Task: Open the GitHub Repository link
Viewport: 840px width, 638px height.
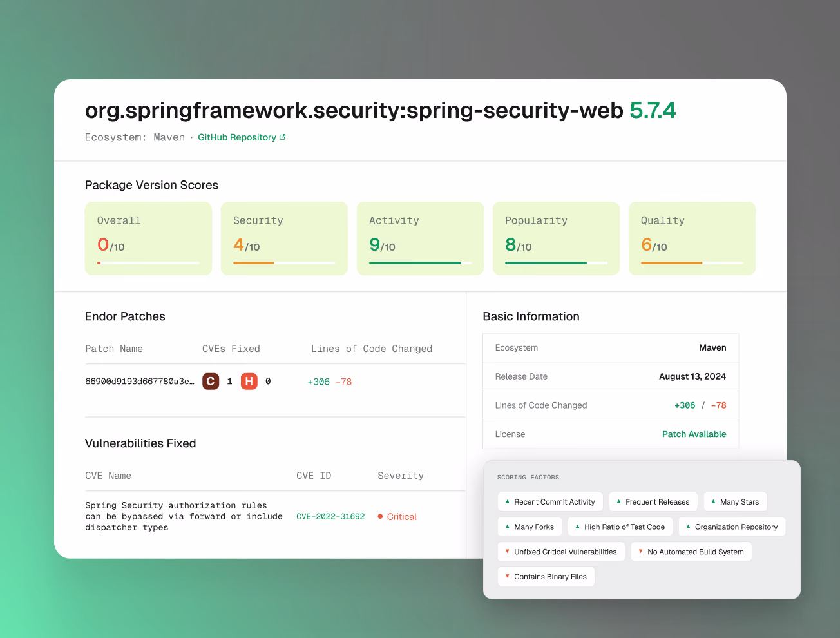Action: click(x=237, y=137)
